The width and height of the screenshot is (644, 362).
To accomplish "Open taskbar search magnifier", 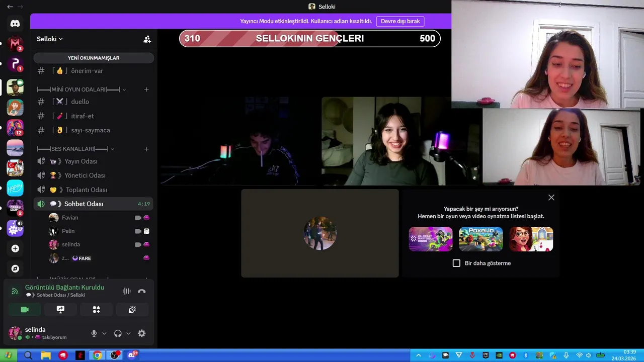I will (28, 355).
